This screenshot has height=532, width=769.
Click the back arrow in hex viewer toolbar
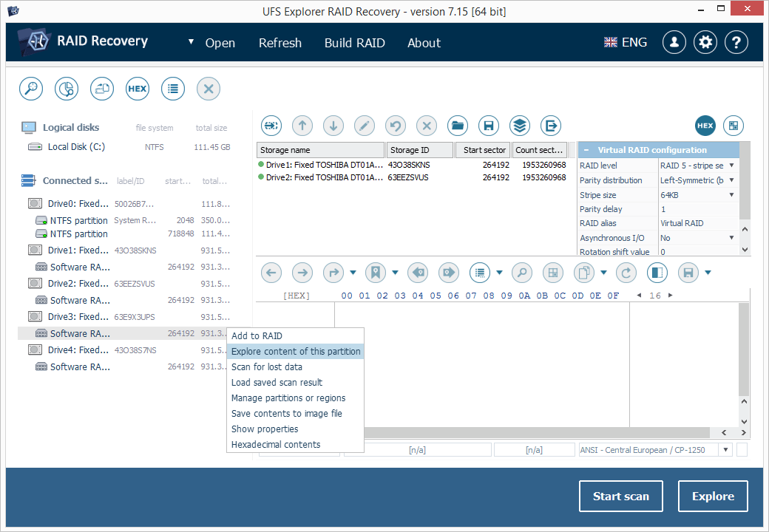[x=271, y=273]
